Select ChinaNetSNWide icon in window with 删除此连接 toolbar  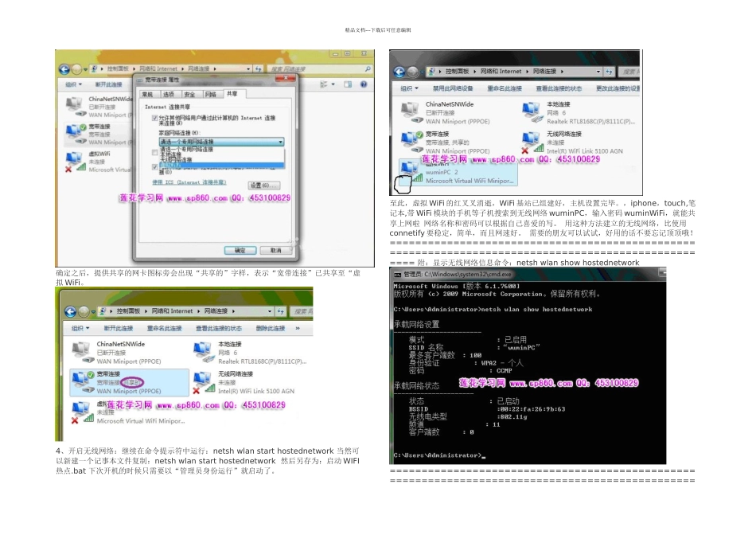click(81, 353)
